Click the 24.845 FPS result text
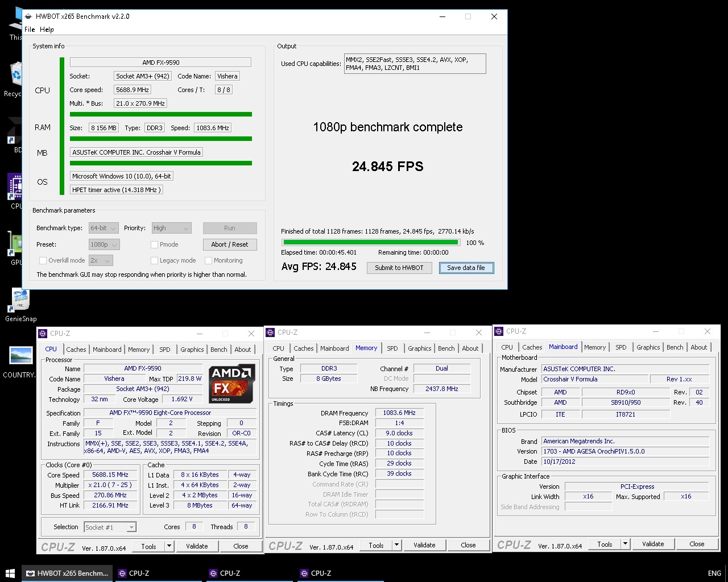This screenshot has height=582, width=728. pyautogui.click(x=388, y=167)
